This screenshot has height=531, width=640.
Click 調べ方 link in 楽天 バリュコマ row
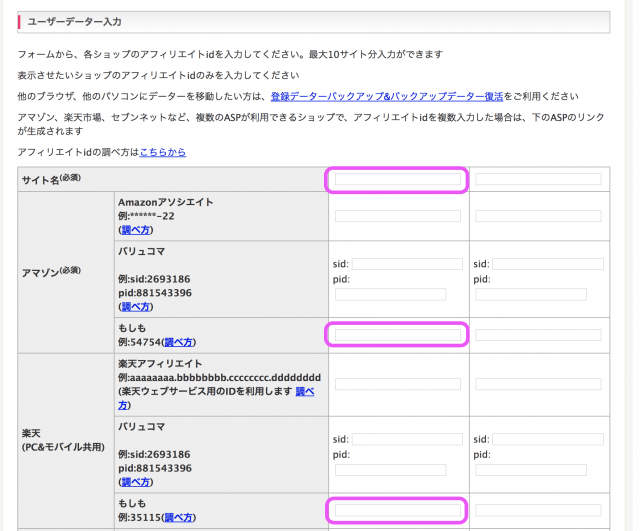[136, 482]
